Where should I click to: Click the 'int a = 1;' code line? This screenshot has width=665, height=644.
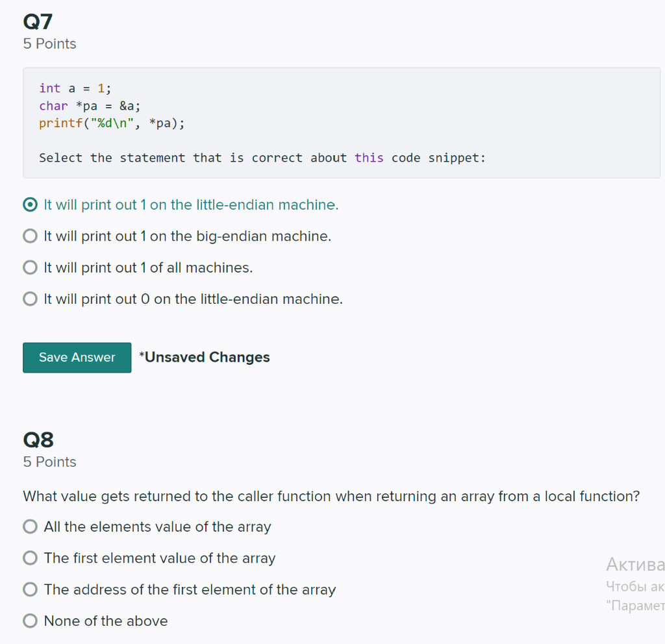tap(75, 88)
